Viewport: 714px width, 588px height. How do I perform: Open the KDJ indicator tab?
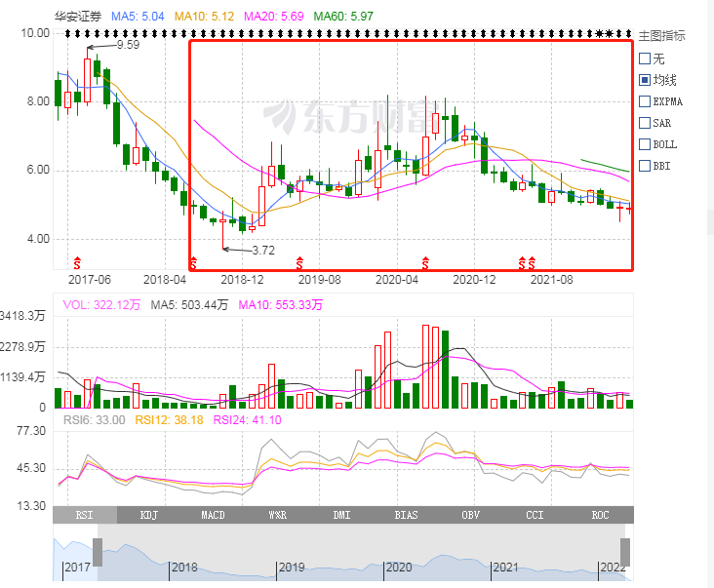tap(149, 515)
